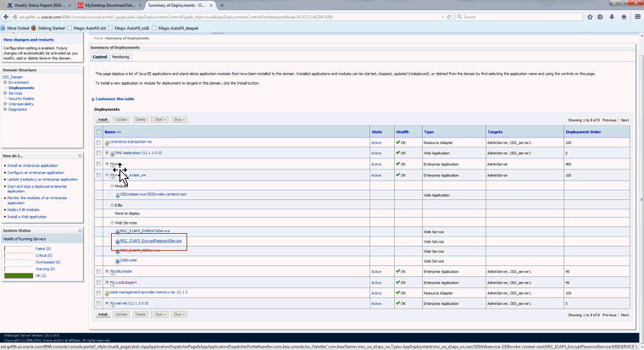The image size is (644, 350).
Task: Click the wsil-wls enterprise application icon
Action: pyautogui.click(x=112, y=304)
